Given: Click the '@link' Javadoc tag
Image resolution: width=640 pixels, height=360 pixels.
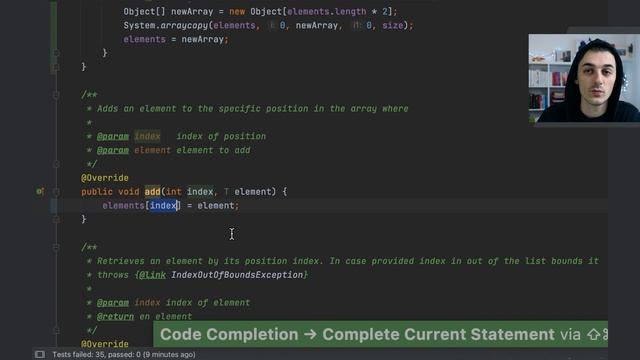Looking at the screenshot, I should (x=152, y=275).
